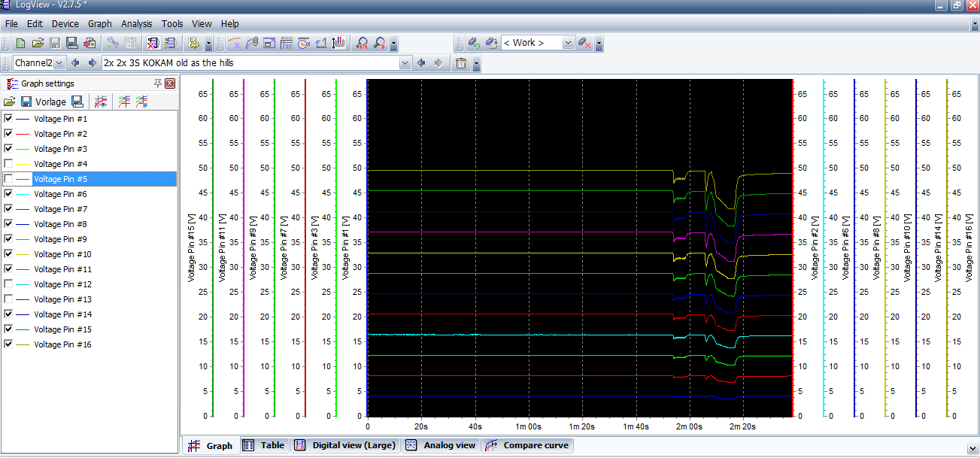
Task: Enable Voltage Pin #12 checkbox
Action: [8, 284]
